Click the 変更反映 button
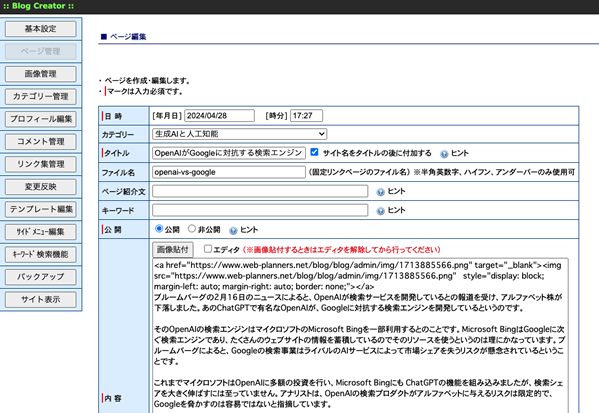Image resolution: width=599 pixels, height=413 pixels. tap(40, 187)
